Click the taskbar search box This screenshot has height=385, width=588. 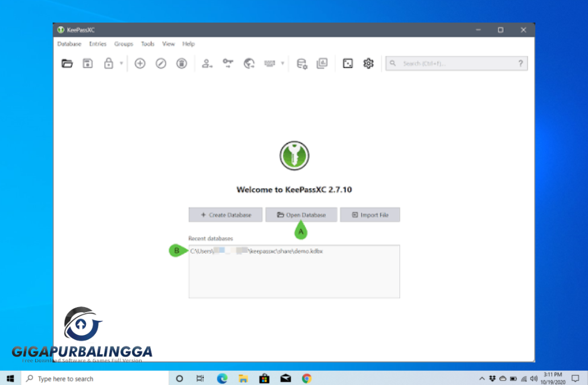(95, 379)
